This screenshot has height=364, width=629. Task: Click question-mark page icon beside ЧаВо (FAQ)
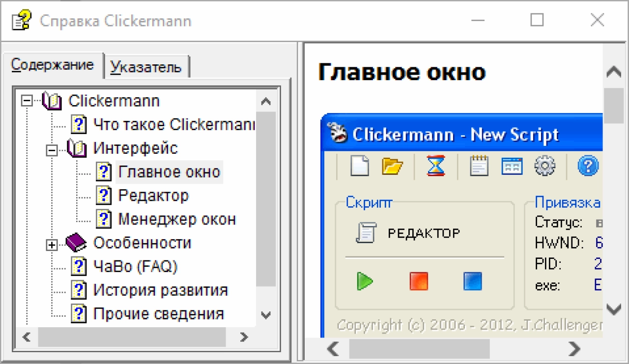point(79,267)
